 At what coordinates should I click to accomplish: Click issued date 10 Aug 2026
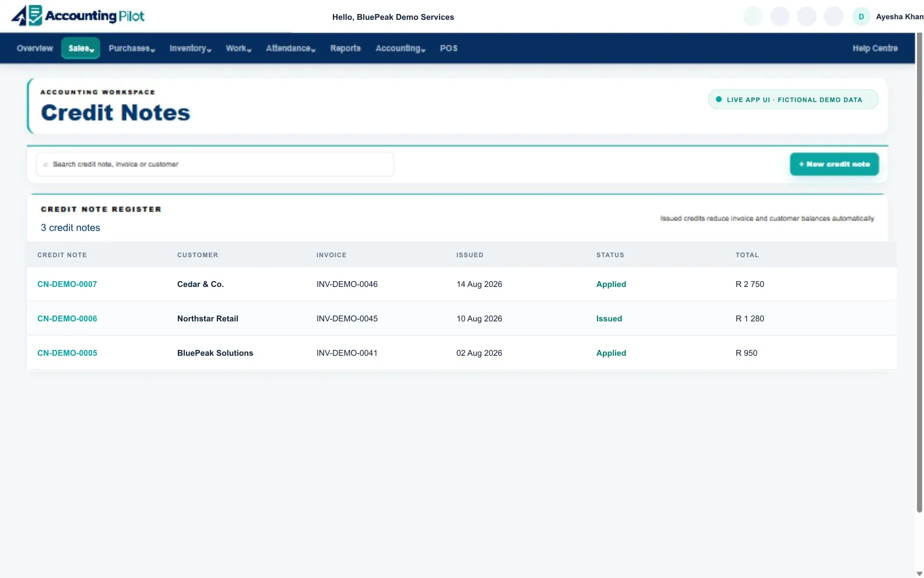tap(479, 318)
